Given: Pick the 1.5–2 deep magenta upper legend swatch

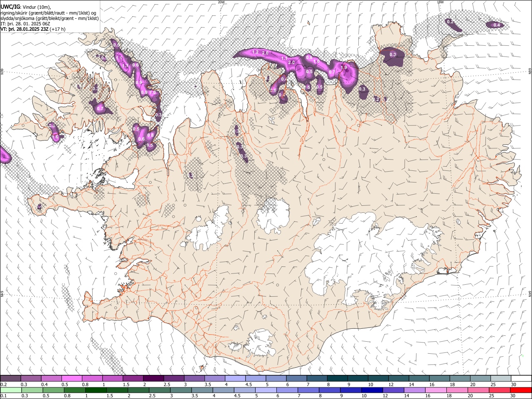Looking at the screenshot, I should [x=133, y=378].
